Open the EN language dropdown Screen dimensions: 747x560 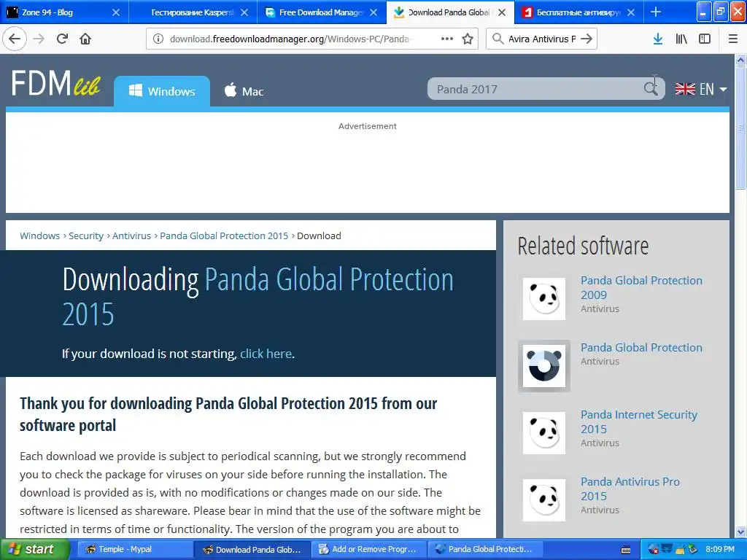point(701,89)
